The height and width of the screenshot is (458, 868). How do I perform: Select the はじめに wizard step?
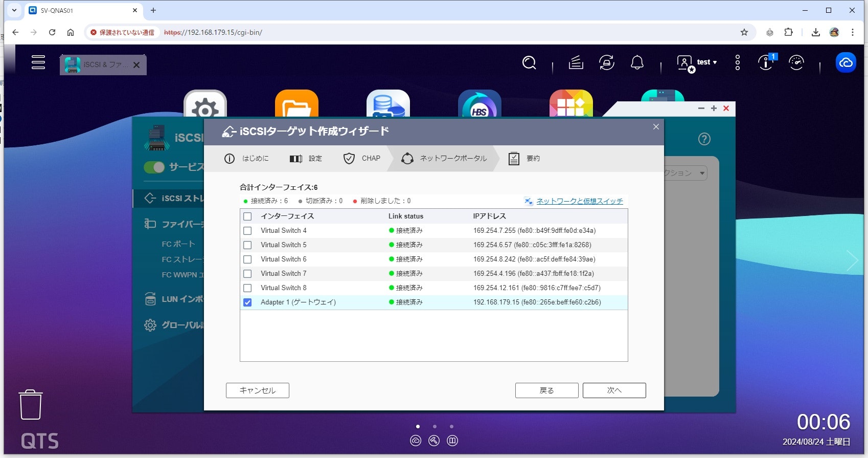pyautogui.click(x=246, y=159)
